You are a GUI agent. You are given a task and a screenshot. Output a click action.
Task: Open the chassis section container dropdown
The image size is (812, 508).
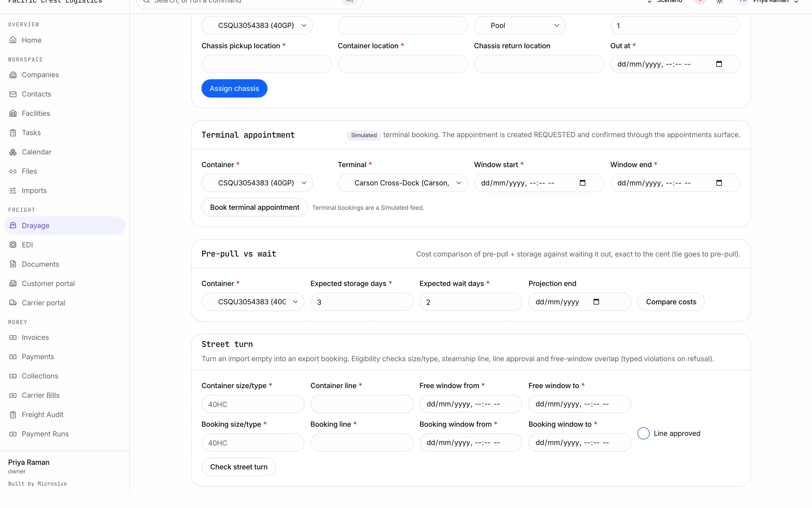tap(257, 26)
